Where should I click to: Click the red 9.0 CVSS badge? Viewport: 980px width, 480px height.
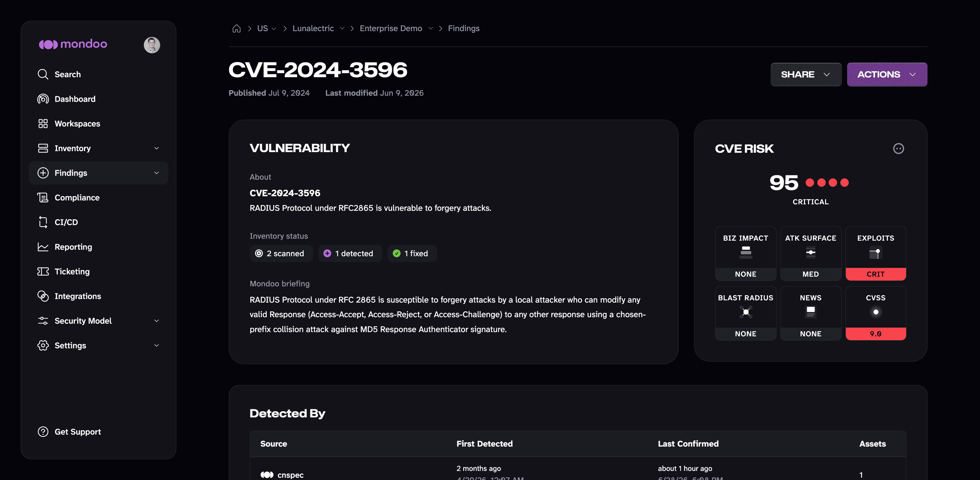coord(876,334)
